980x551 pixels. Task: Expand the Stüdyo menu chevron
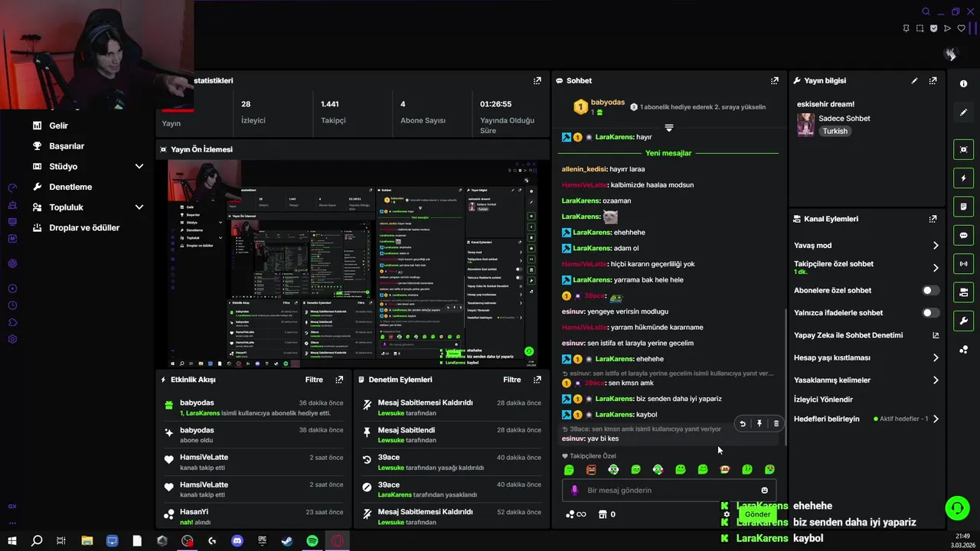pos(139,166)
